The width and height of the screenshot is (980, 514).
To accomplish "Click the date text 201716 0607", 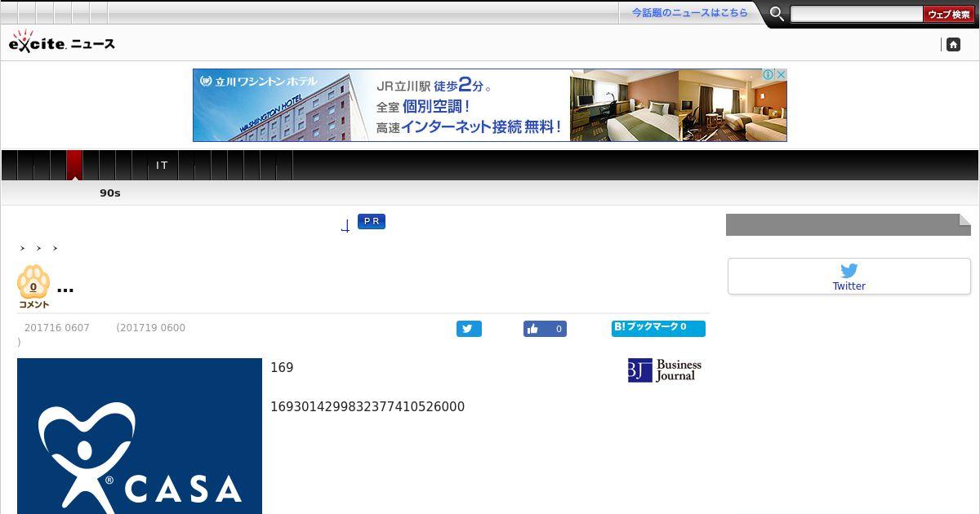I will pyautogui.click(x=57, y=328).
